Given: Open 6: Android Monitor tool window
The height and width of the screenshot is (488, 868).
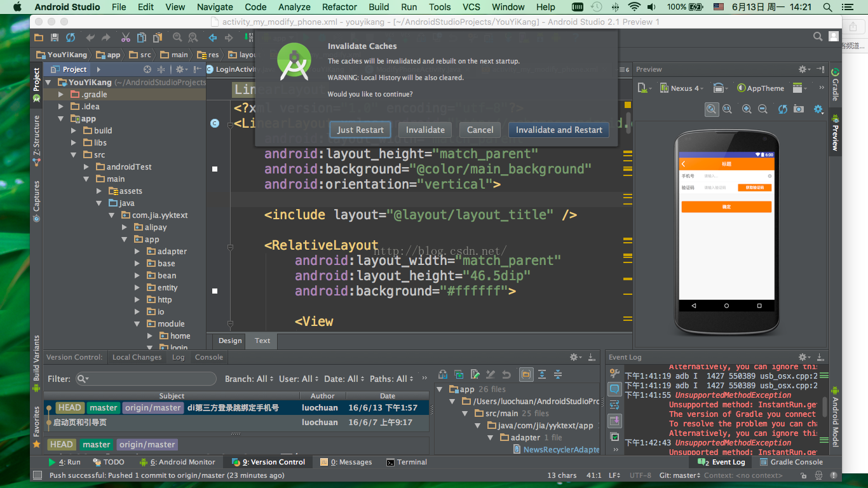Looking at the screenshot, I should [x=177, y=462].
